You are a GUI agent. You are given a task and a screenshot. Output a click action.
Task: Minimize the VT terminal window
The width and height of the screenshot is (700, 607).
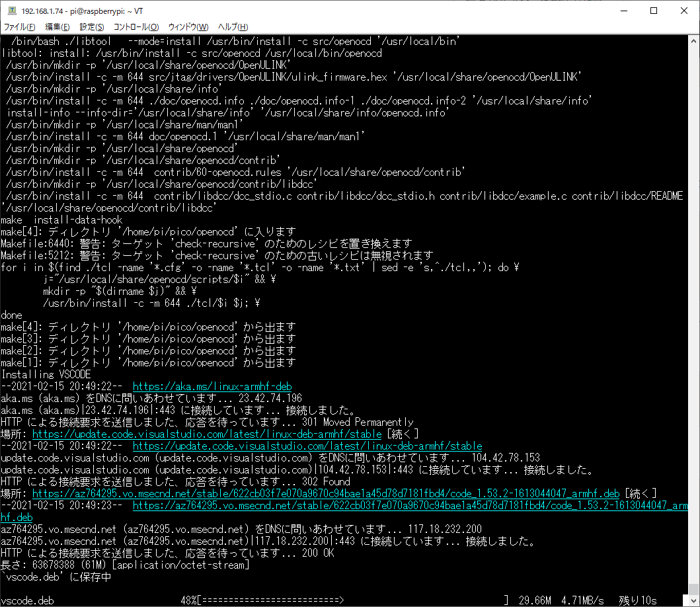point(624,11)
